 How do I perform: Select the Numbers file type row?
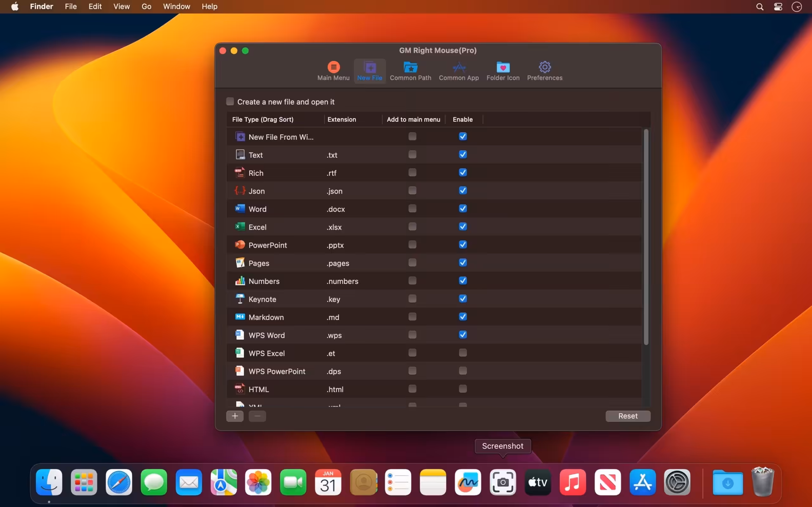434,281
